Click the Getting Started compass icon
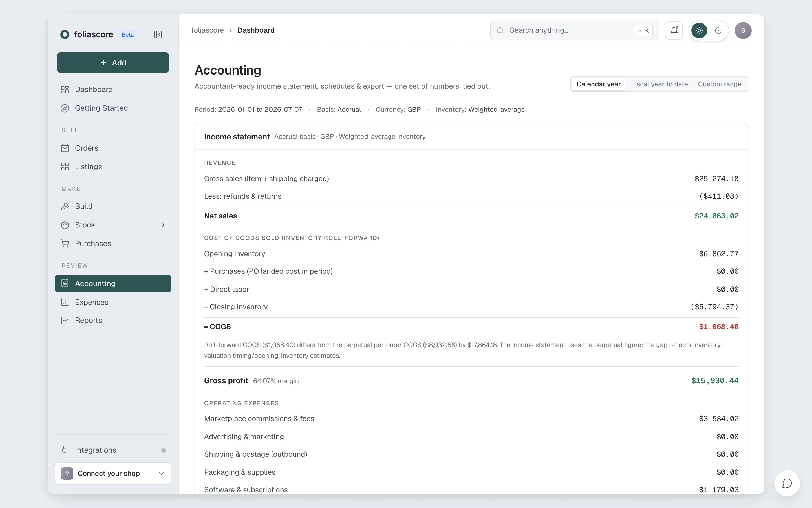 [65, 108]
